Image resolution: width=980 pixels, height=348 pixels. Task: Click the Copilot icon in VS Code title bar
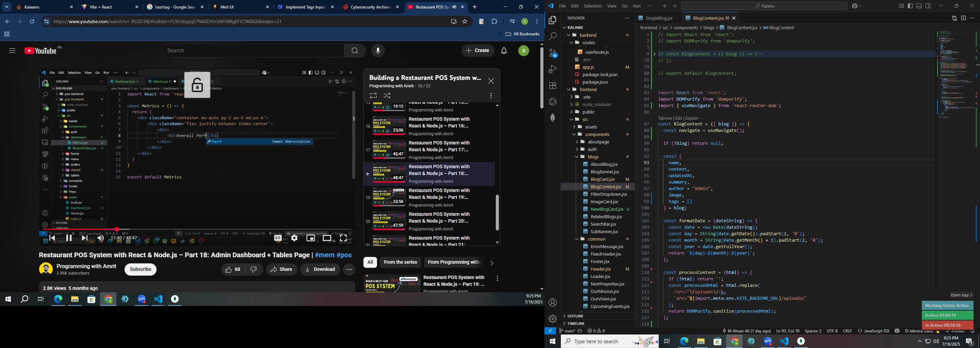[854, 6]
